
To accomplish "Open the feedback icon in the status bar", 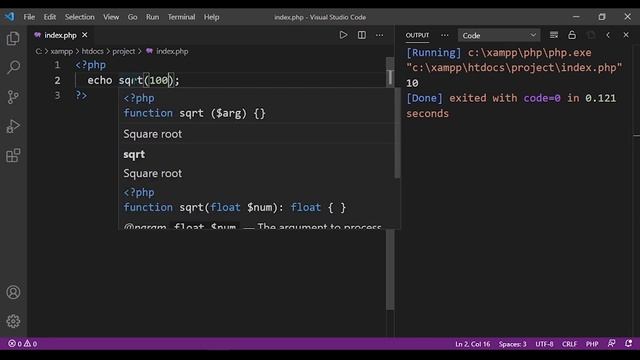I will pos(611,344).
